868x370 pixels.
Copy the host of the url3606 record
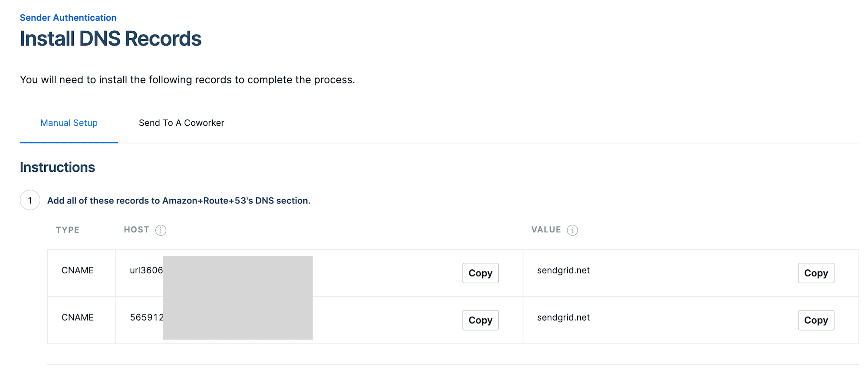(x=480, y=273)
